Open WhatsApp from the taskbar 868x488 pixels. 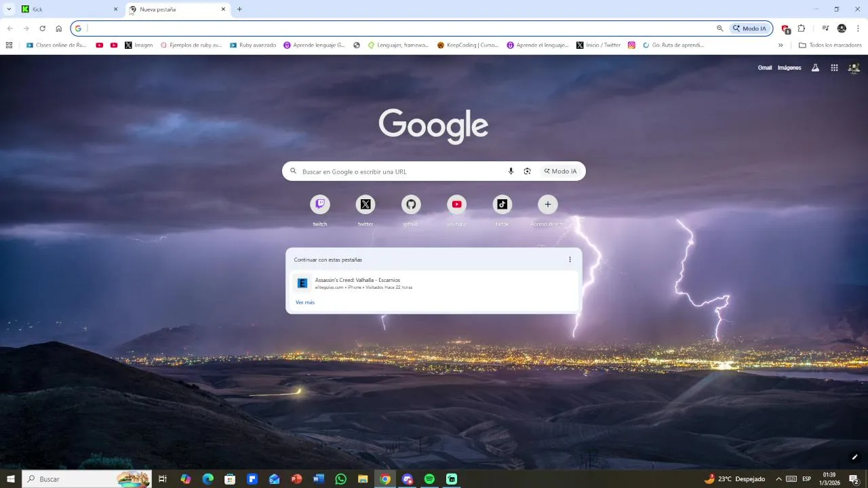(341, 479)
